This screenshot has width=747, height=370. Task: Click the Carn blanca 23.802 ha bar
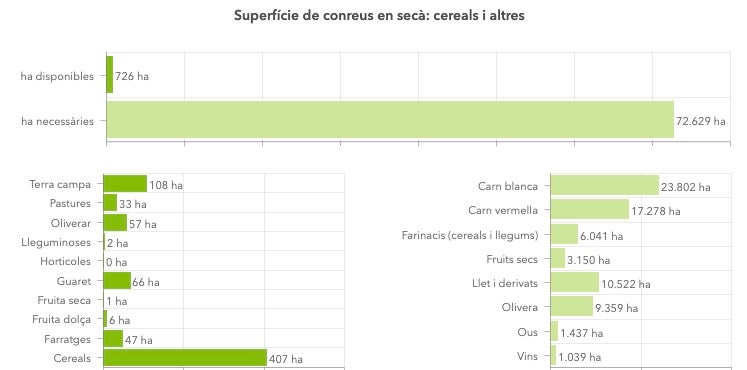pos(605,185)
